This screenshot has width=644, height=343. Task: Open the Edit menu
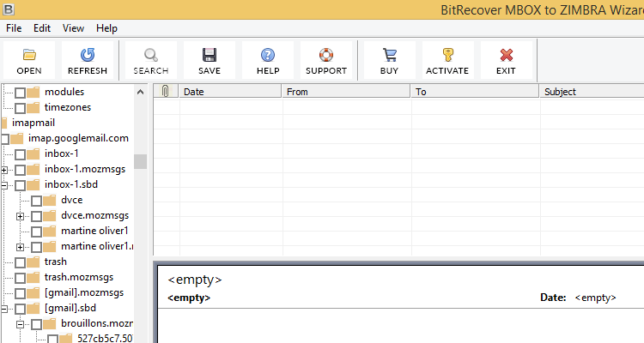coord(42,28)
